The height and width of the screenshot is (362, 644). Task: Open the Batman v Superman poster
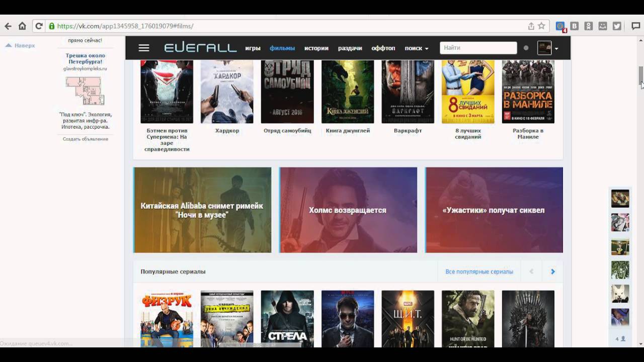(x=167, y=92)
